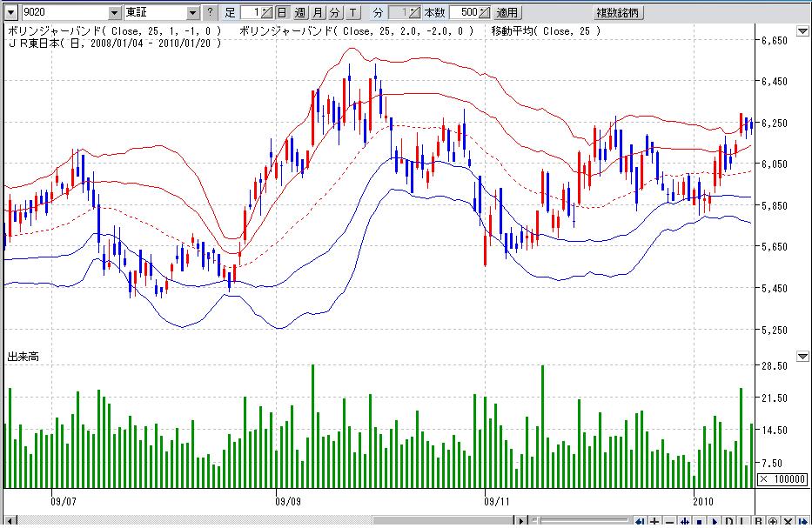The height and width of the screenshot is (528, 812).
Task: Click the ボリンジャーバンド (Close, 25, 1, -1, 0) label
Action: coord(114,31)
